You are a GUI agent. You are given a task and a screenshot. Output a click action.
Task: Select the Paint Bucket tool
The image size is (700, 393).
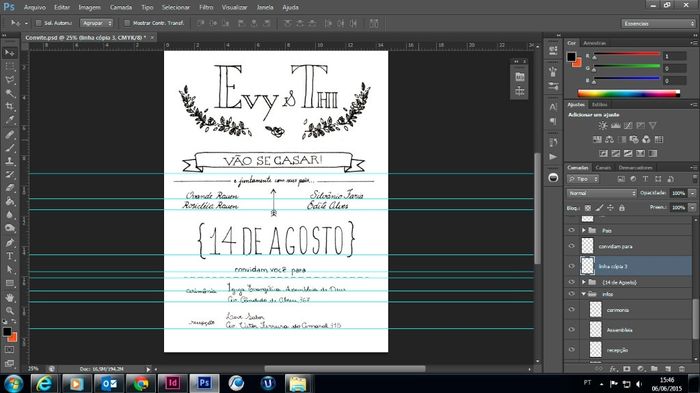9,201
